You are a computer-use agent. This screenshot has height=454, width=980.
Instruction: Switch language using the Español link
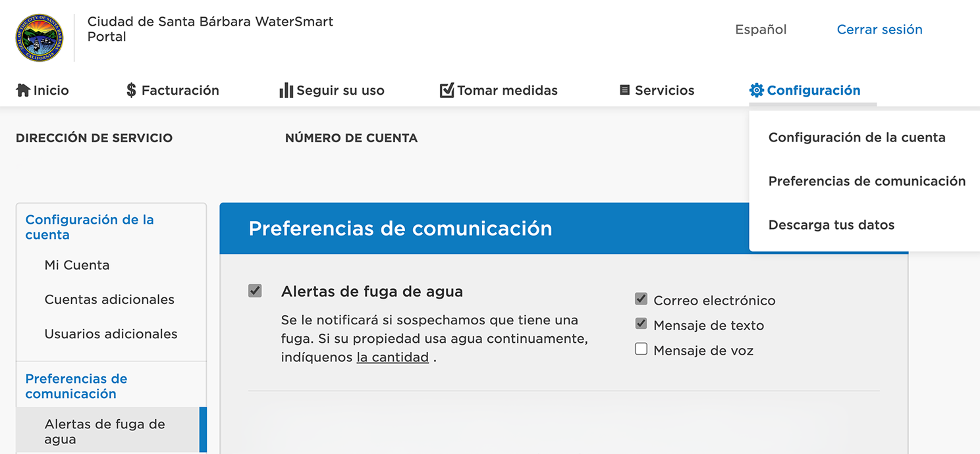[761, 30]
